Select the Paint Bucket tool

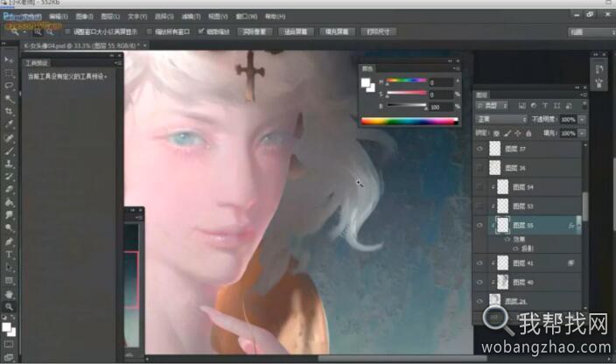(9, 202)
